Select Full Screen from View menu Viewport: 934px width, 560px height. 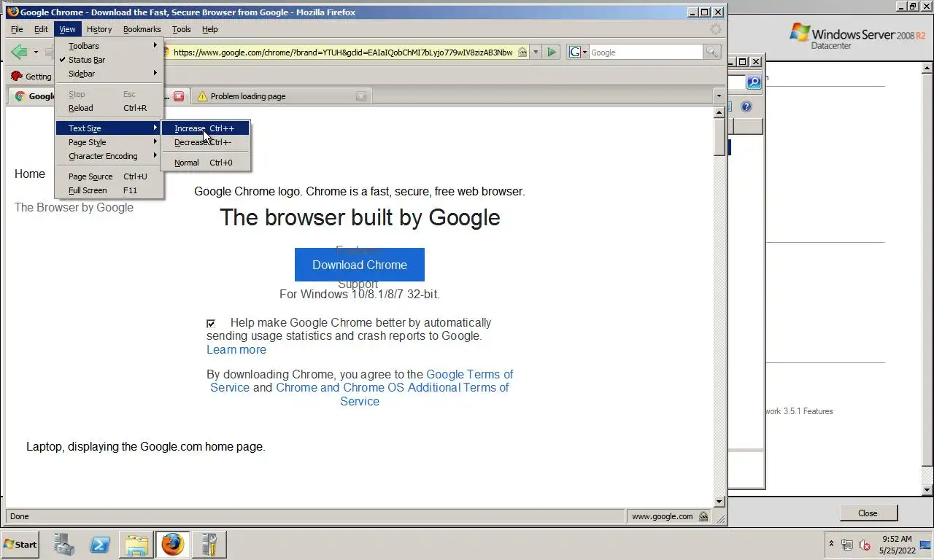(109, 190)
